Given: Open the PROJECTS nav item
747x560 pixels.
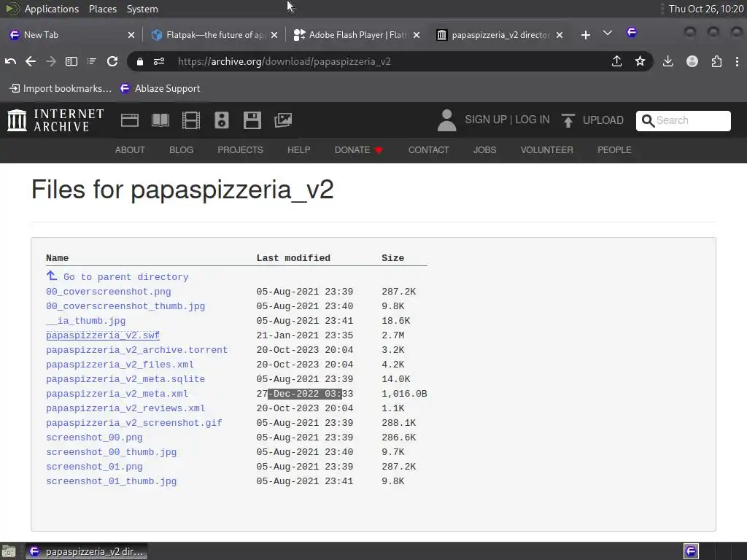Looking at the screenshot, I should [x=241, y=150].
